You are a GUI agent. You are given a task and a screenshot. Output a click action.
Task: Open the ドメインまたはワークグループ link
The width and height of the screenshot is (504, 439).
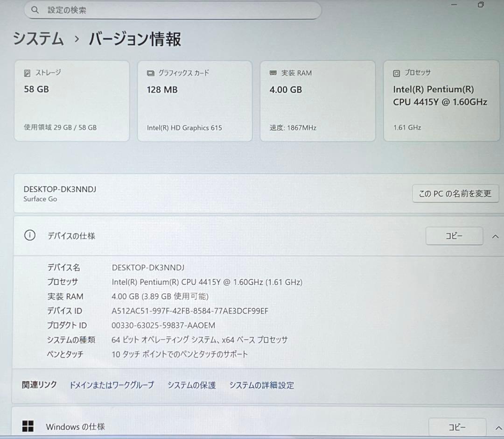(x=112, y=385)
